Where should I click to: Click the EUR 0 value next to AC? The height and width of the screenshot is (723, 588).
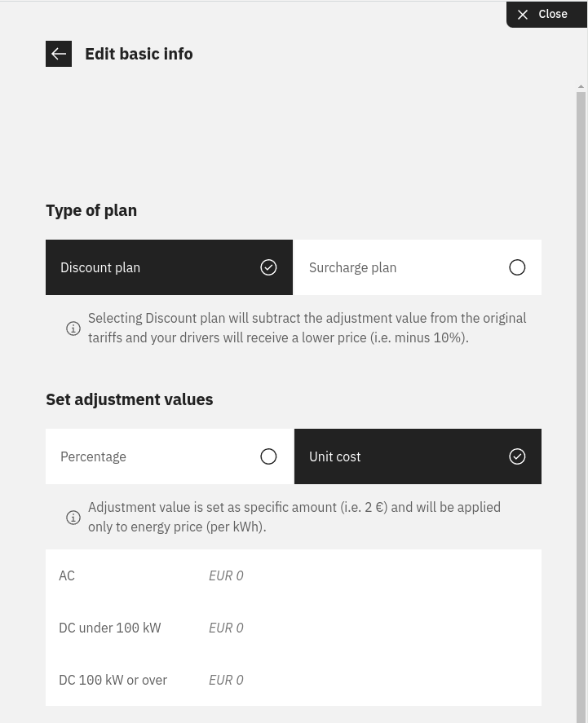pos(226,575)
